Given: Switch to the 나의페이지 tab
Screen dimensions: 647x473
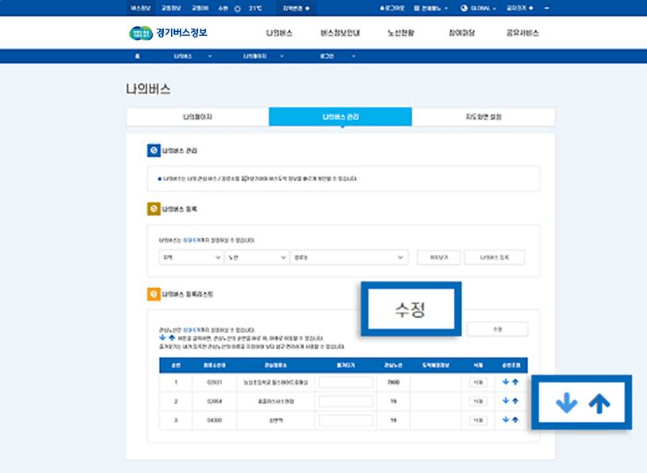Looking at the screenshot, I should tap(198, 117).
